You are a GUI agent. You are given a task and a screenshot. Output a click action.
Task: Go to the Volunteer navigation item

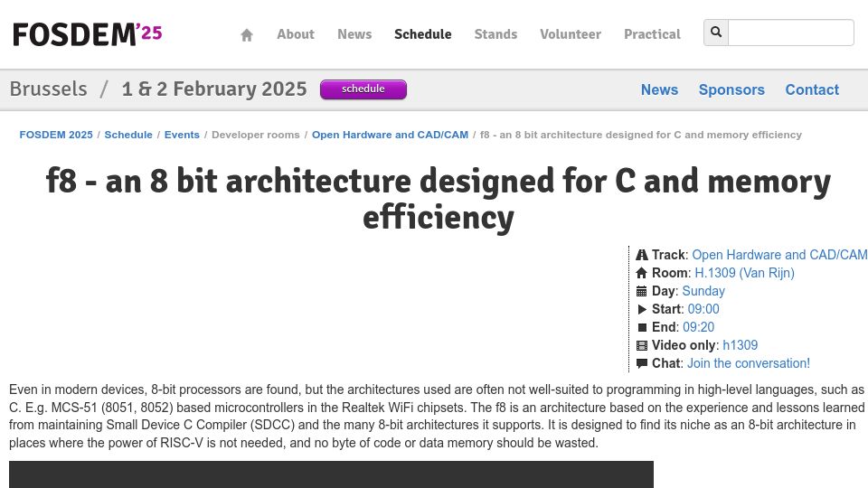tap(571, 34)
